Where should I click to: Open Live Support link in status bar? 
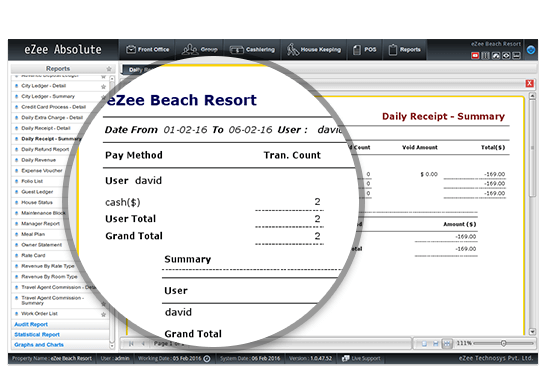pyautogui.click(x=361, y=358)
